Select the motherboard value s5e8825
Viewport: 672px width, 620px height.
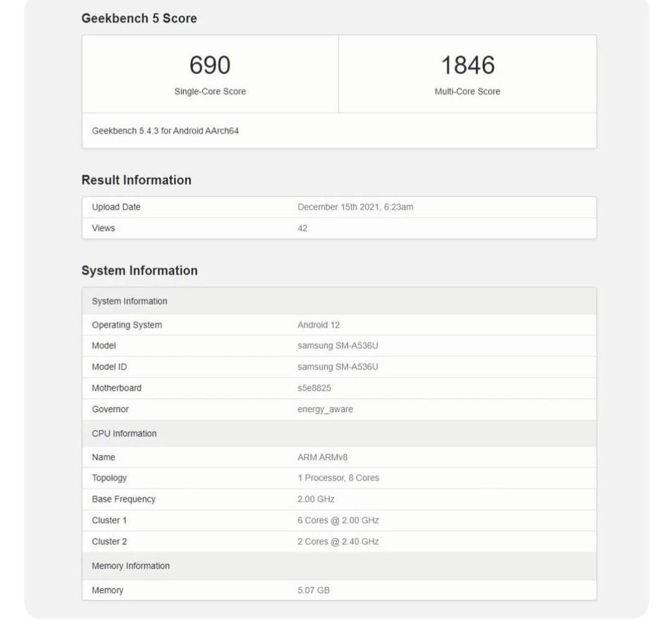click(x=314, y=388)
